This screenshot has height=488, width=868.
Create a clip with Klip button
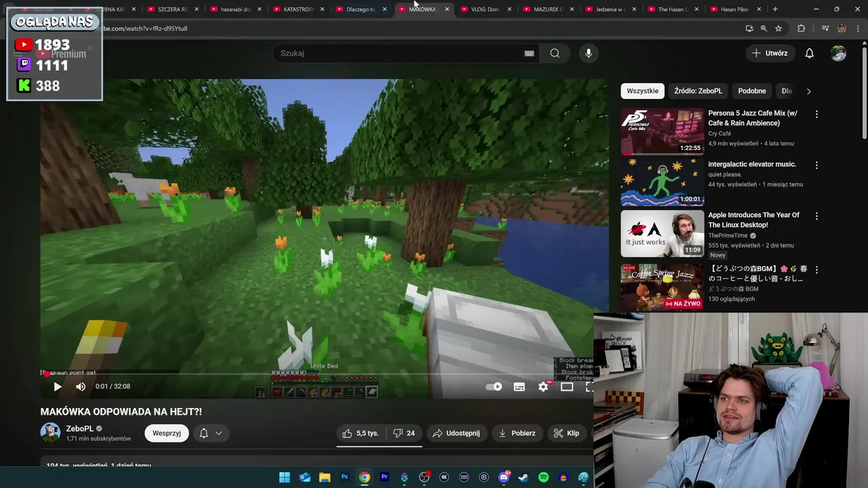[x=566, y=433]
